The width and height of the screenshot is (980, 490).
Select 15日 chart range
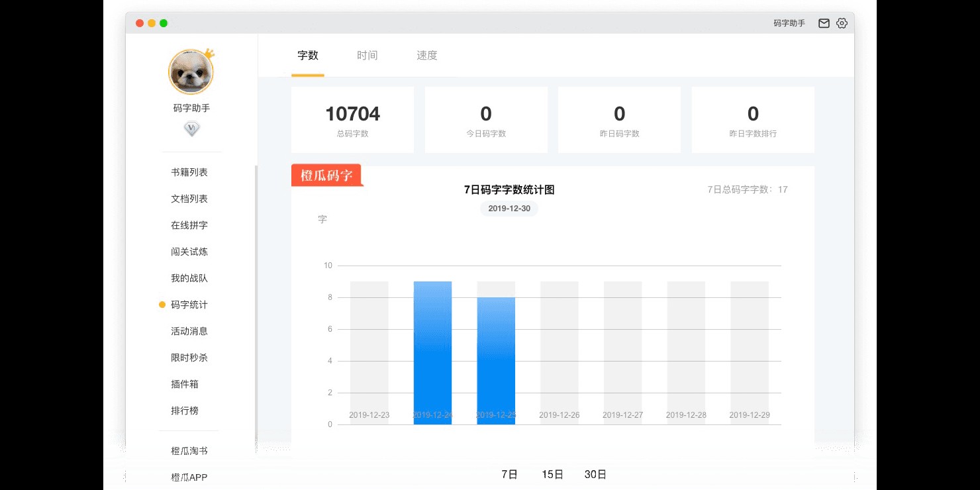(x=552, y=474)
